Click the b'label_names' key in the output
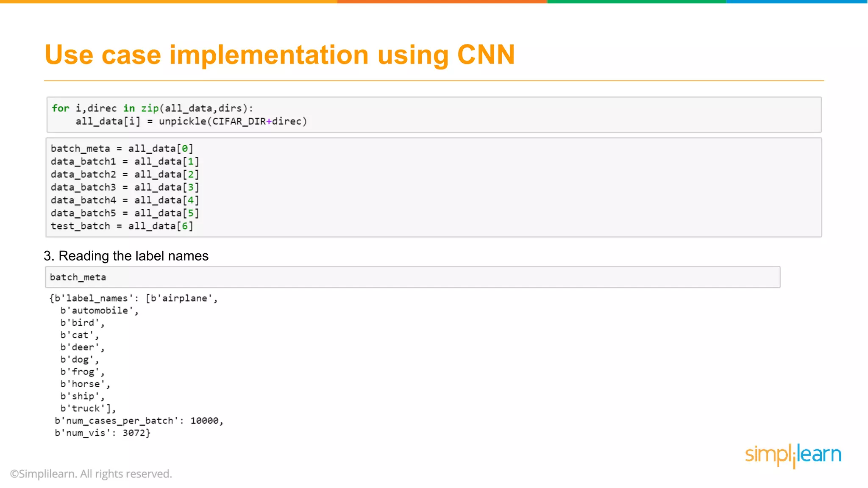Screen dimensions: 868x488 (x=93, y=299)
